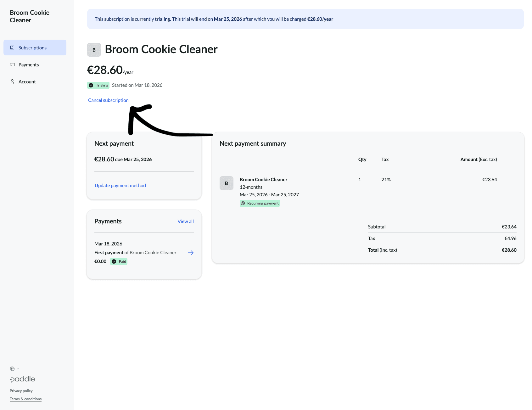Open the Account menu item

pyautogui.click(x=27, y=82)
